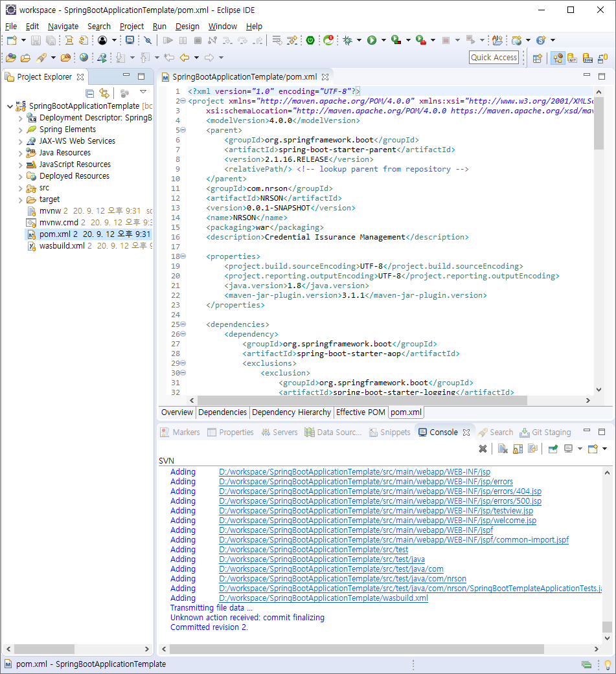Viewport: 616px width, 674px height.
Task: Open the Run button dropdown arrow
Action: (x=383, y=40)
